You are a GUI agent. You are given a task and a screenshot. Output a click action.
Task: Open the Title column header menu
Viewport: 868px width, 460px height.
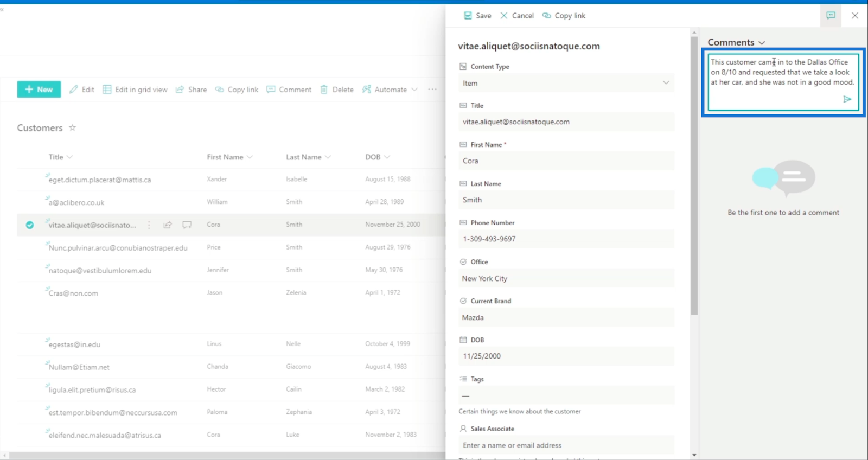click(60, 157)
